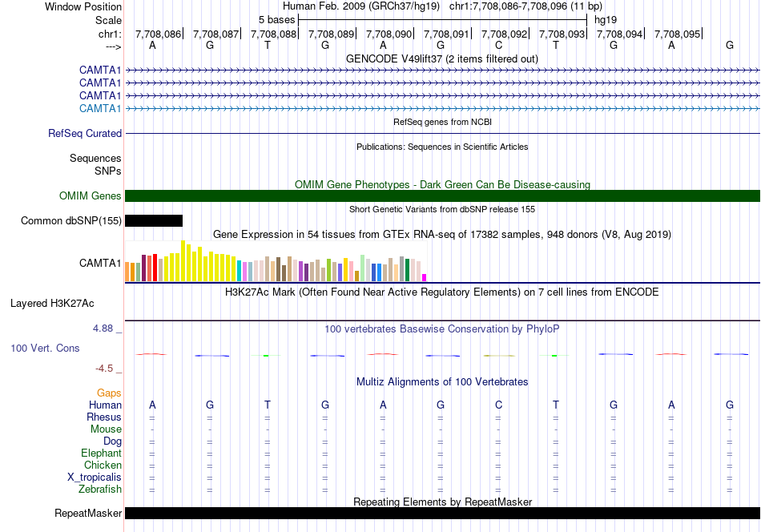The height and width of the screenshot is (532, 761).
Task: Click 'Short Genetic Variants from dbSNP release 155'
Action: point(442,209)
